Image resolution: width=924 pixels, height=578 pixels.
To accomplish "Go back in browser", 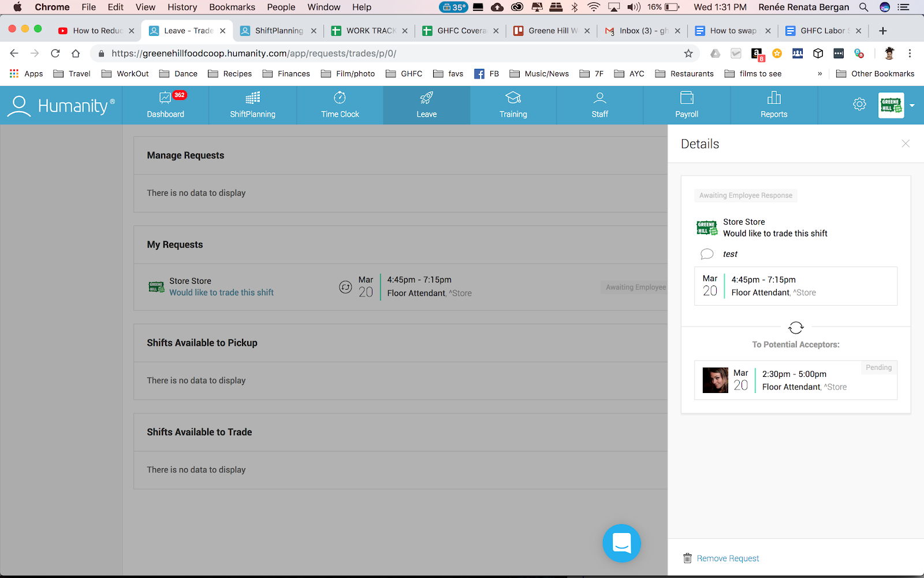I will point(14,53).
